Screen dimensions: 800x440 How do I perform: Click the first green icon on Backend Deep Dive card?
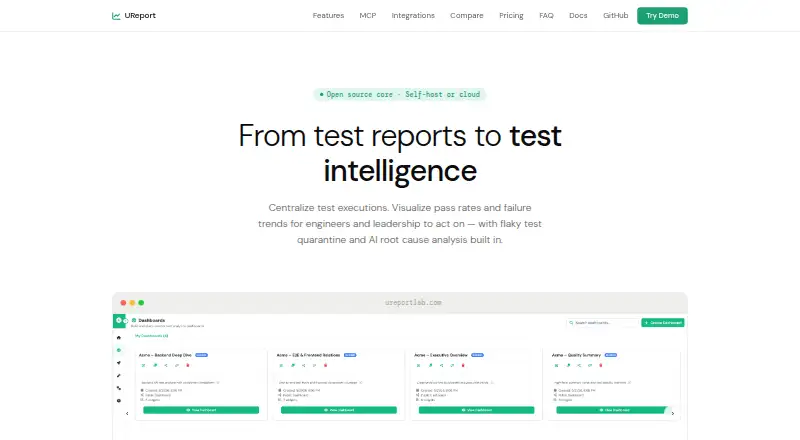pos(143,365)
